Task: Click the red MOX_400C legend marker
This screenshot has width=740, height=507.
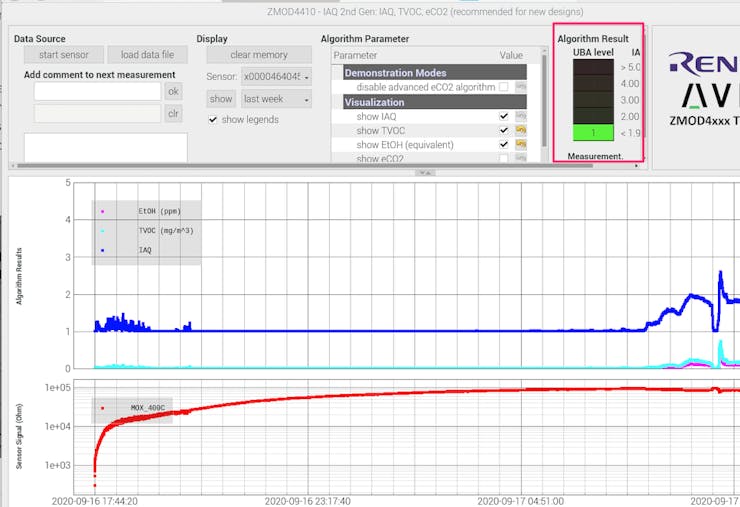Action: coord(103,408)
